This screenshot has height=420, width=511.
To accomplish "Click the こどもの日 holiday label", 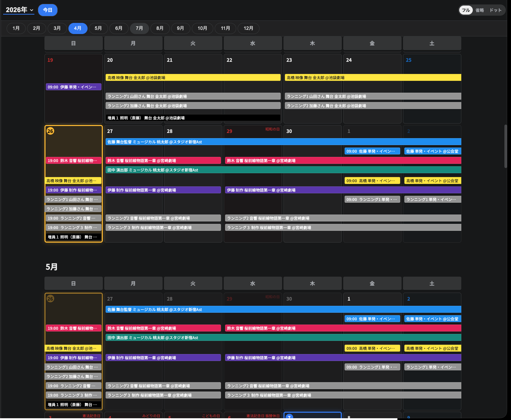I will pyautogui.click(x=211, y=416).
